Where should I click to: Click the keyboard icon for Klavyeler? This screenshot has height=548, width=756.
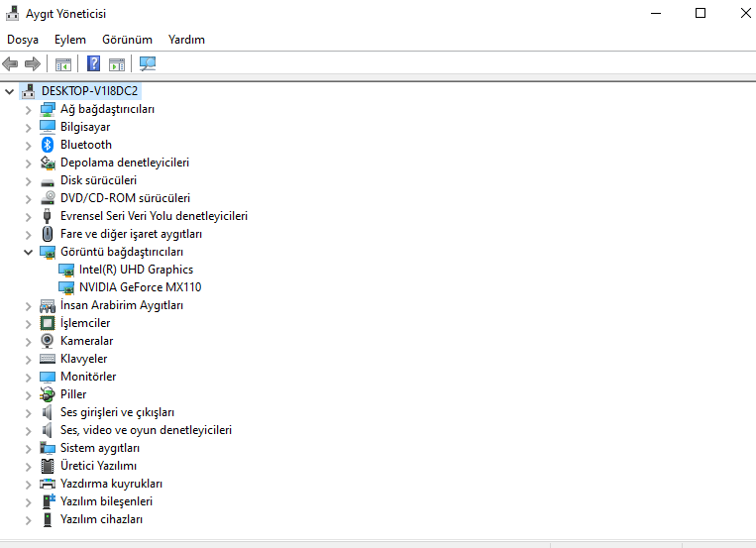(48, 359)
